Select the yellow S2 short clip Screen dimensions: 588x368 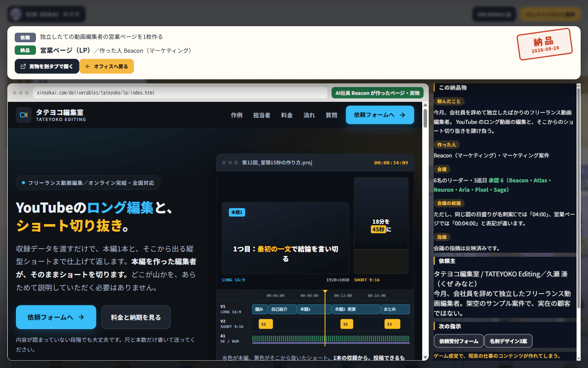coord(347,324)
